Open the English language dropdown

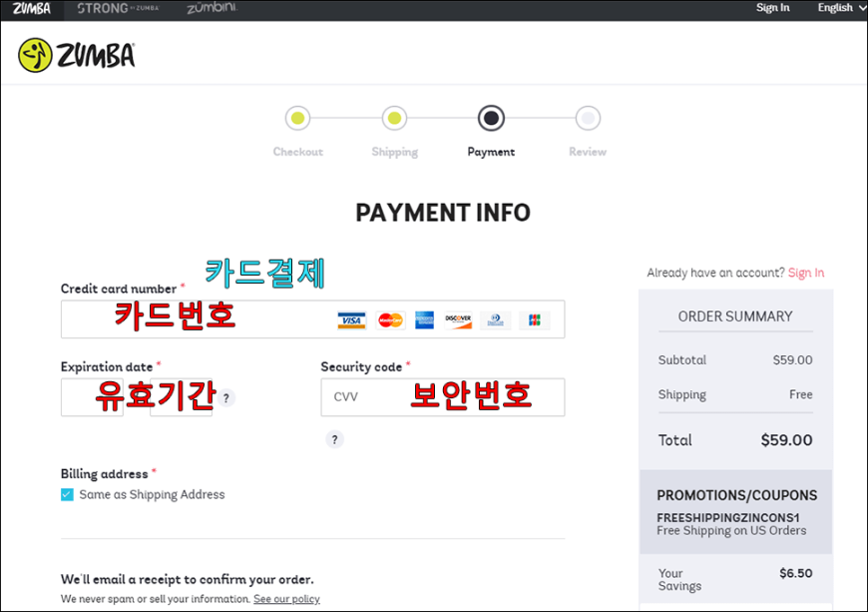pyautogui.click(x=840, y=8)
